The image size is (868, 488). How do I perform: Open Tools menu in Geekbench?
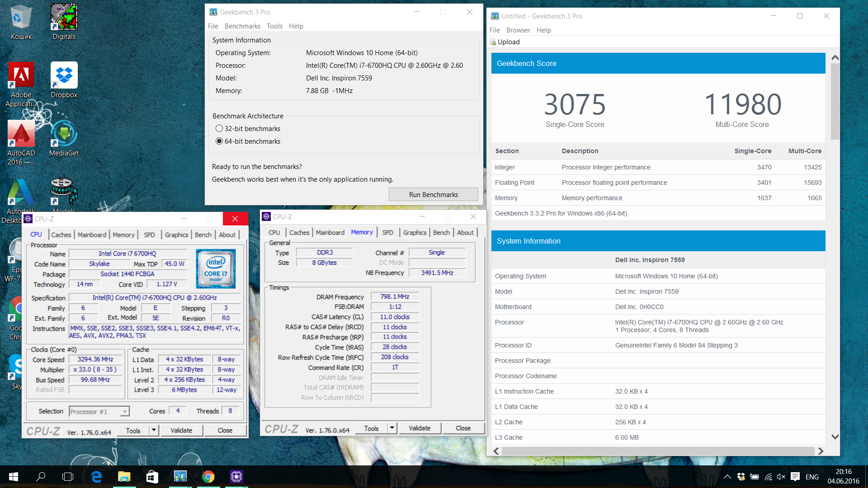click(274, 26)
